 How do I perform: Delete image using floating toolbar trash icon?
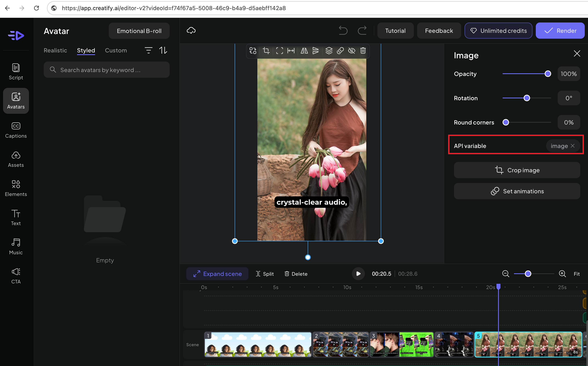[x=363, y=51]
